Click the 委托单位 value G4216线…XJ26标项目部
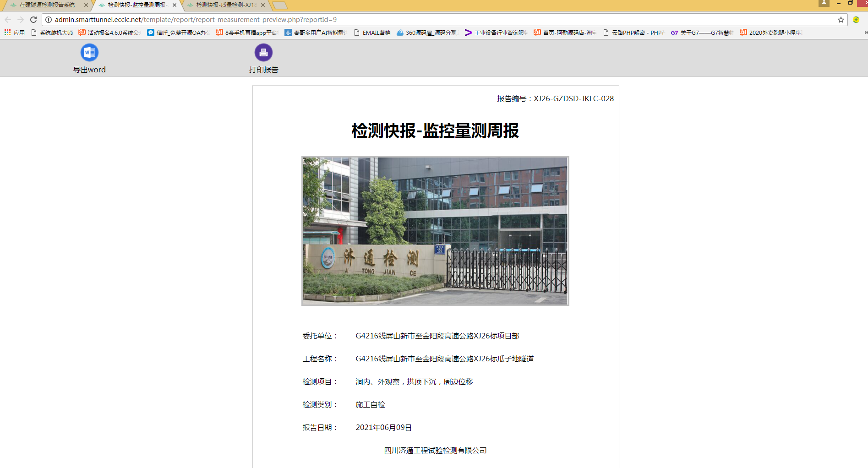 click(x=437, y=336)
